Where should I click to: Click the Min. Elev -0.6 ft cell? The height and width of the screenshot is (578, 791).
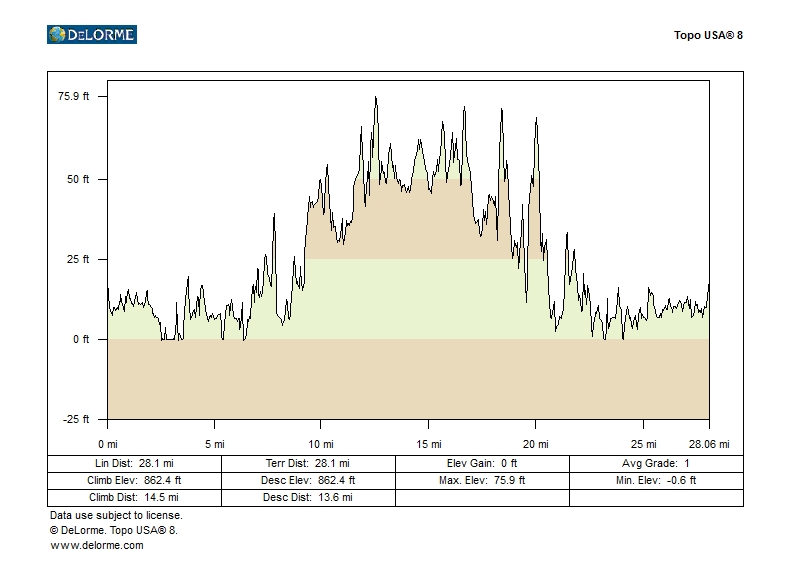click(x=656, y=480)
